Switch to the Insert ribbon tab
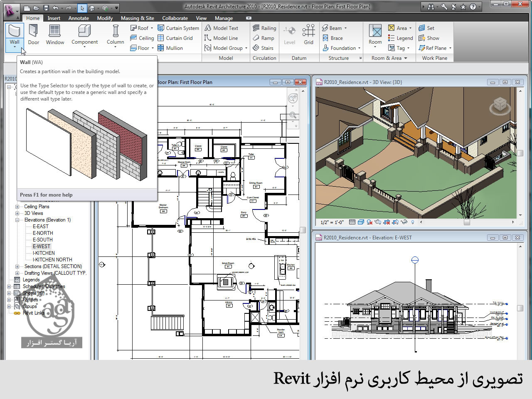 click(54, 18)
